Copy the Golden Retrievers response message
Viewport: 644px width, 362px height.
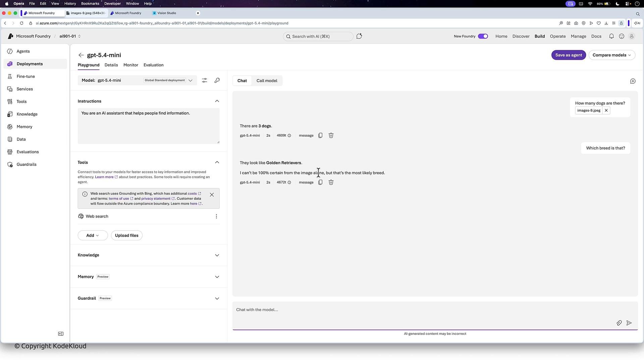[320, 182]
